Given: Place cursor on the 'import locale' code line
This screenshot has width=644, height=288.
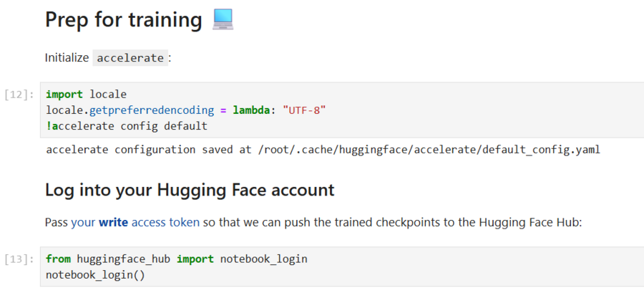Looking at the screenshot, I should coord(87,95).
